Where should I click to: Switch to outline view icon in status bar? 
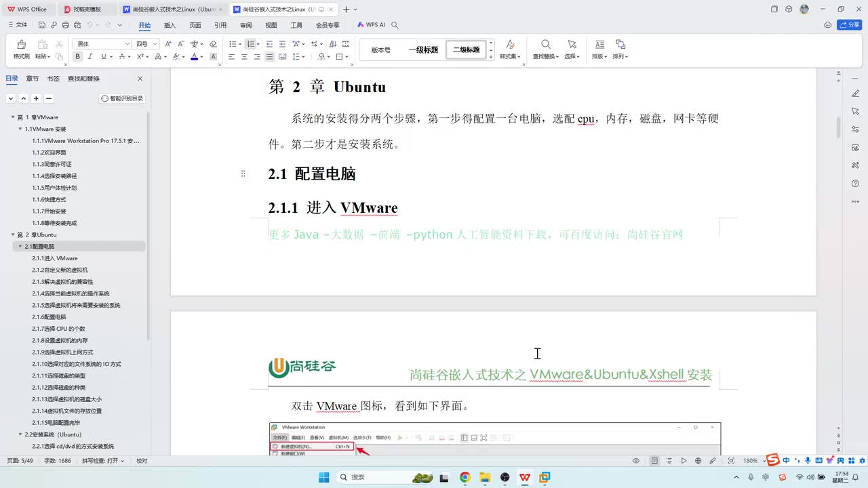669,461
